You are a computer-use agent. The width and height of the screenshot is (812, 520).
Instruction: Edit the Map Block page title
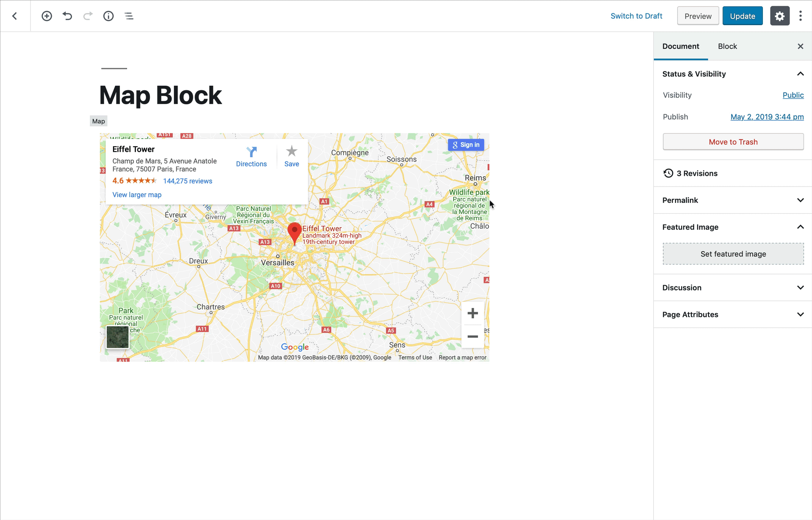point(160,95)
